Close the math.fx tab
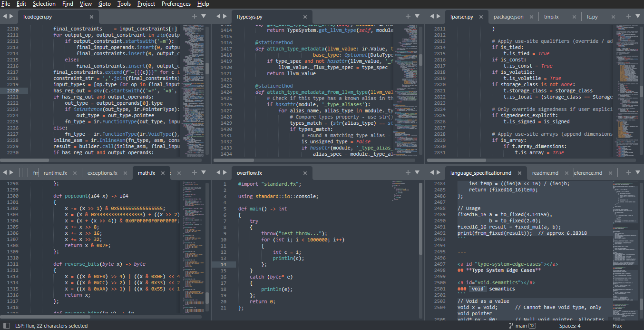644x330 pixels. [x=163, y=173]
